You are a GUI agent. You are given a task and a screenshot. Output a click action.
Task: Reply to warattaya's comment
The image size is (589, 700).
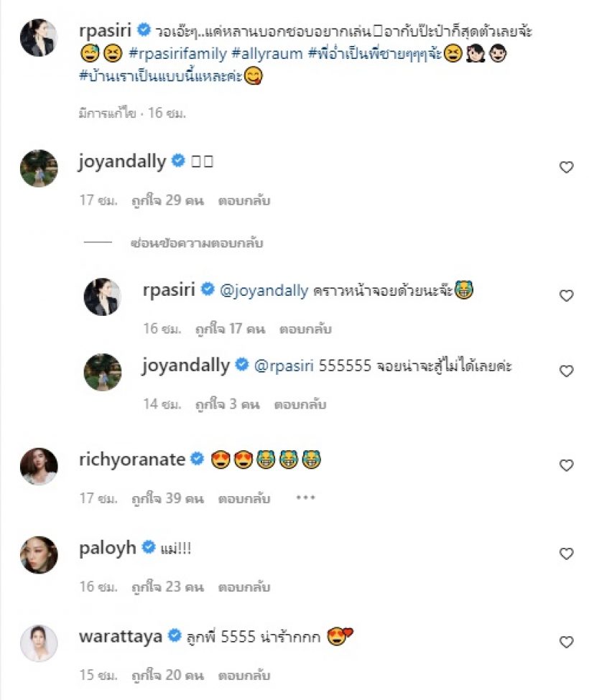tap(245, 675)
